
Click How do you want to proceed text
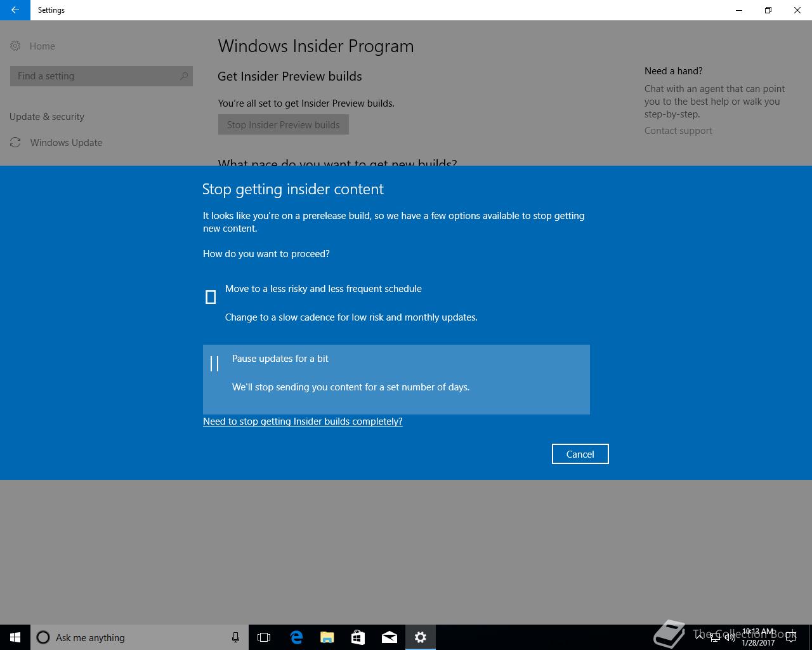pyautogui.click(x=266, y=254)
